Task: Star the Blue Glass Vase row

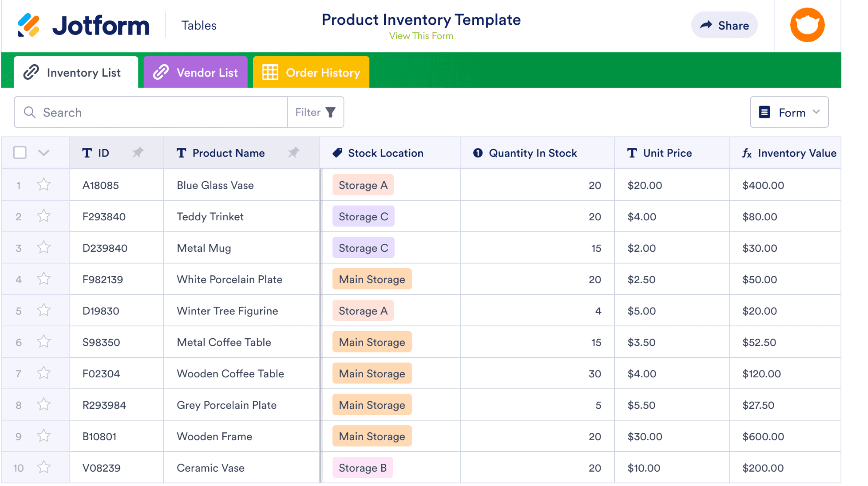Action: pyautogui.click(x=44, y=185)
